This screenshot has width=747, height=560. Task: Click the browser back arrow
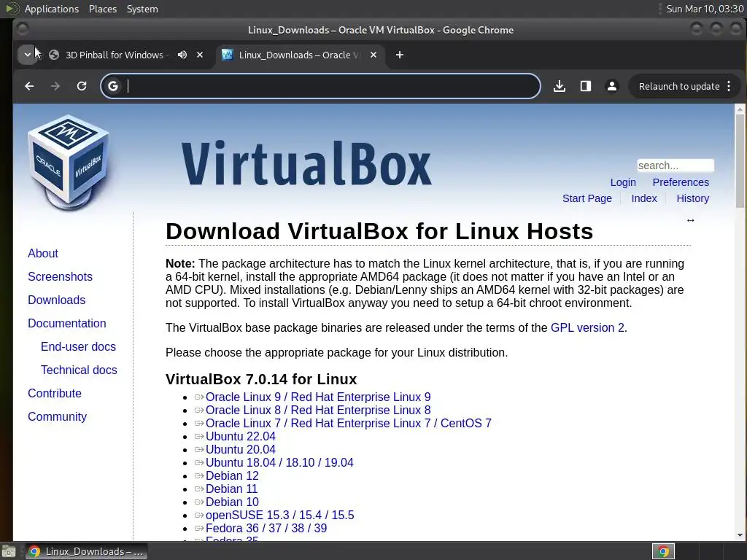point(29,86)
